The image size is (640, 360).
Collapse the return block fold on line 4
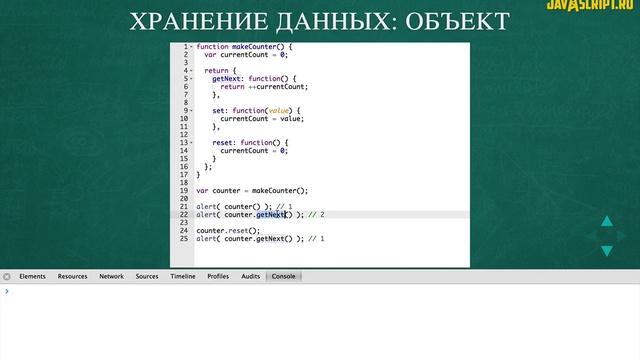pos(191,71)
